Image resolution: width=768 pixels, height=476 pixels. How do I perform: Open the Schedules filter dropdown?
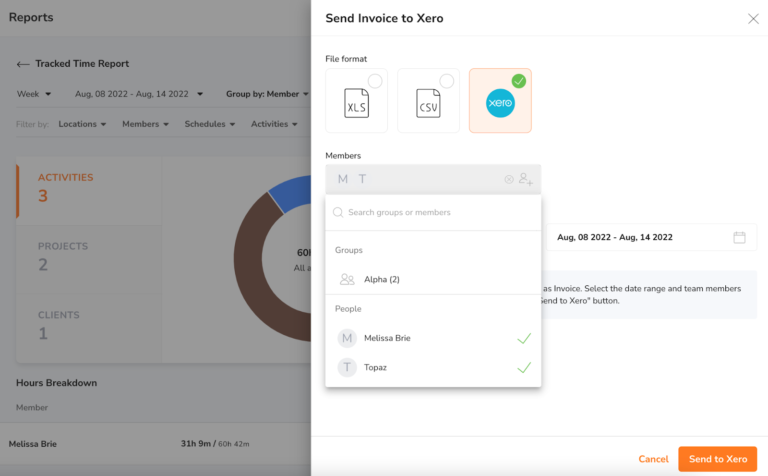click(210, 124)
